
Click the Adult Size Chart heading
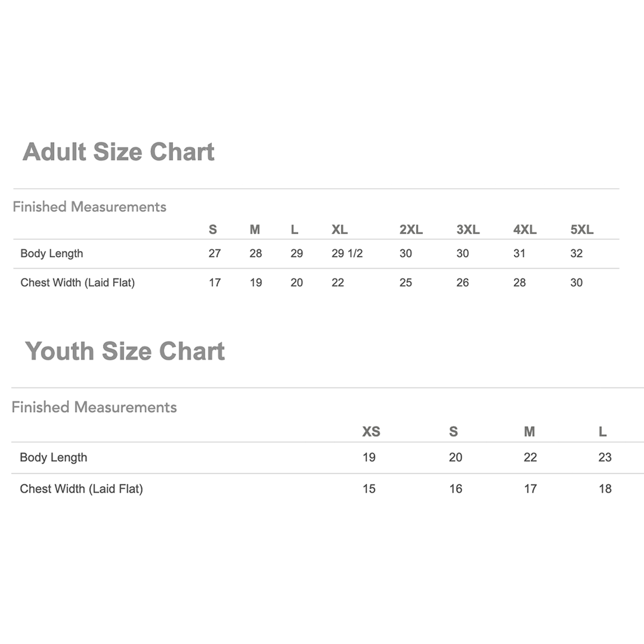(119, 152)
